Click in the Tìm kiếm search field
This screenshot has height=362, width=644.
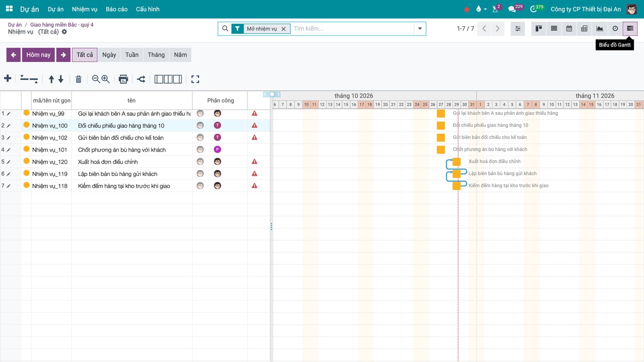click(352, 28)
